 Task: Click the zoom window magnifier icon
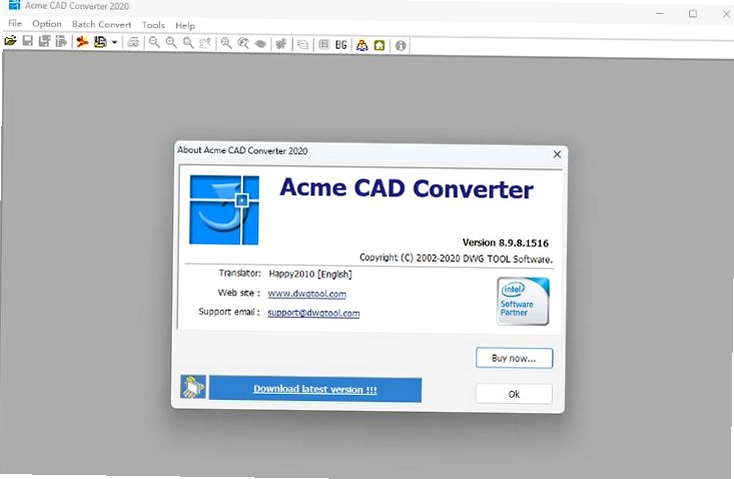(x=226, y=44)
